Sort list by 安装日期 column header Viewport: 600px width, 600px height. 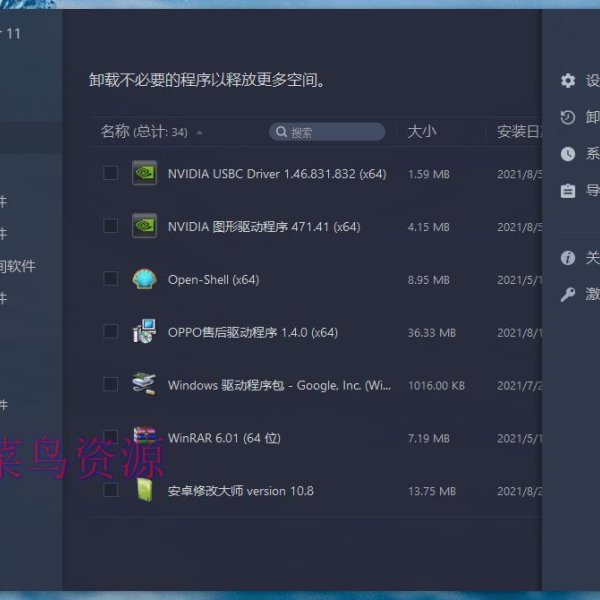[x=519, y=132]
